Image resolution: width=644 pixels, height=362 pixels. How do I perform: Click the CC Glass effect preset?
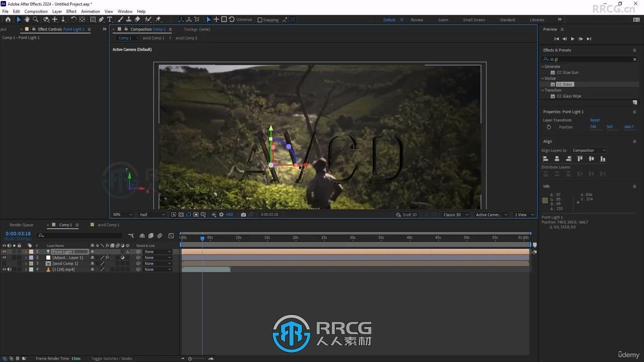point(565,84)
